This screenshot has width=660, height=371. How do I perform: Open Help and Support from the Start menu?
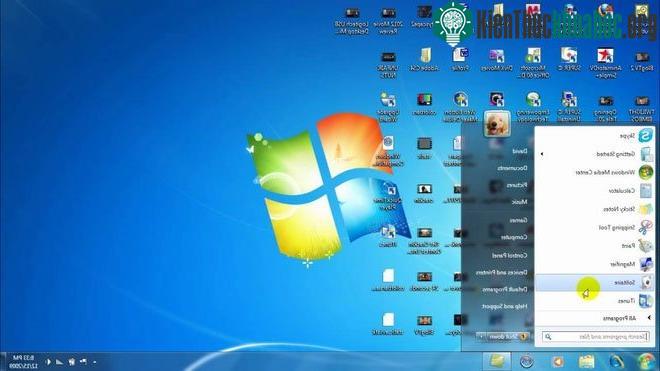[x=505, y=307]
